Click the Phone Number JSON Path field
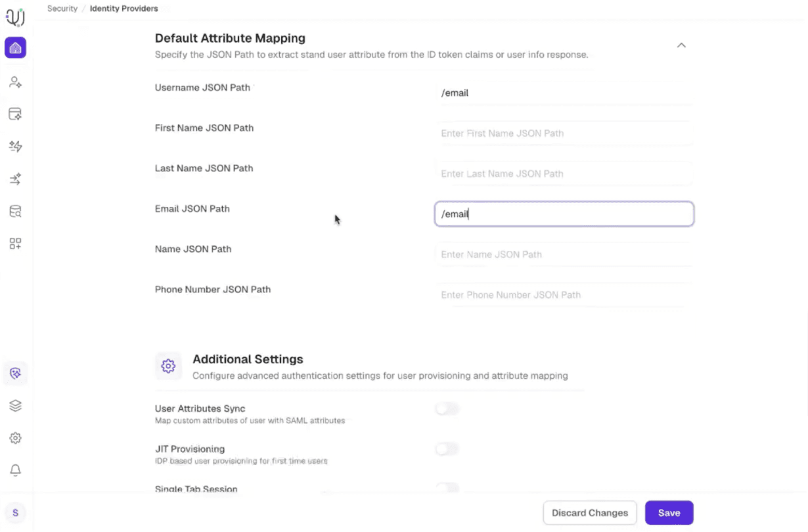The image size is (808, 532). [x=564, y=295]
